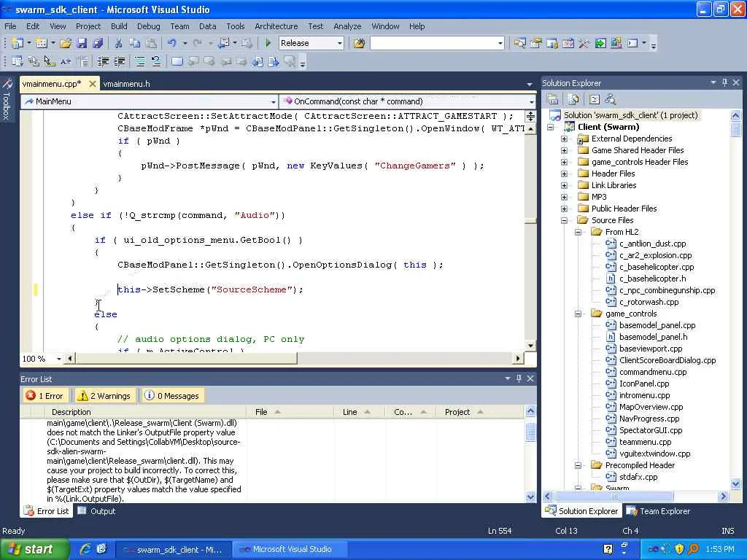This screenshot has width=747, height=560.
Task: Click the Add New Item icon
Action: pos(42,43)
